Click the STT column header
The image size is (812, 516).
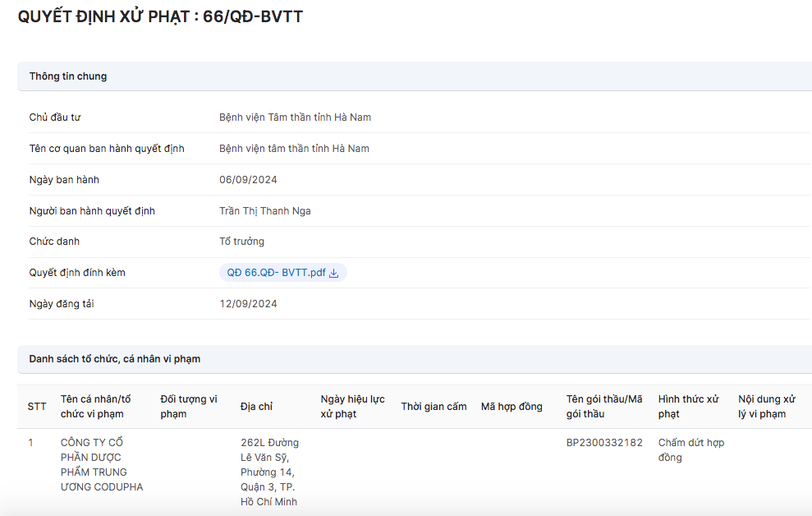[x=37, y=407]
